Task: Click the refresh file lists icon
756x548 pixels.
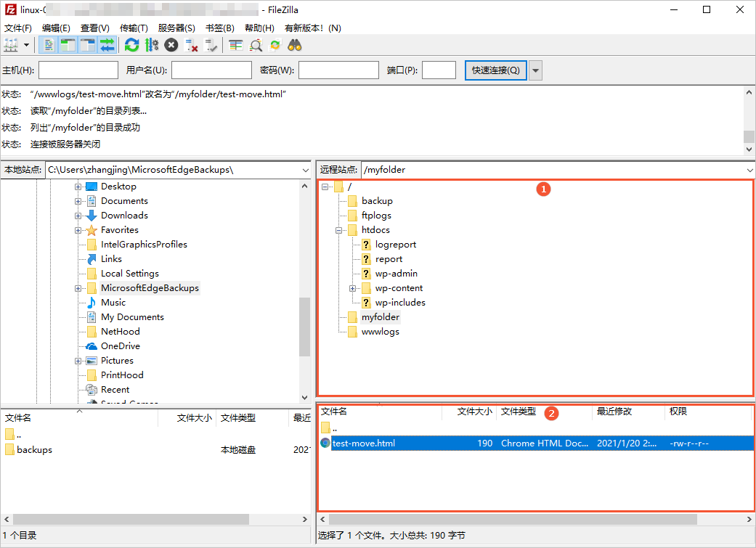Action: tap(131, 45)
